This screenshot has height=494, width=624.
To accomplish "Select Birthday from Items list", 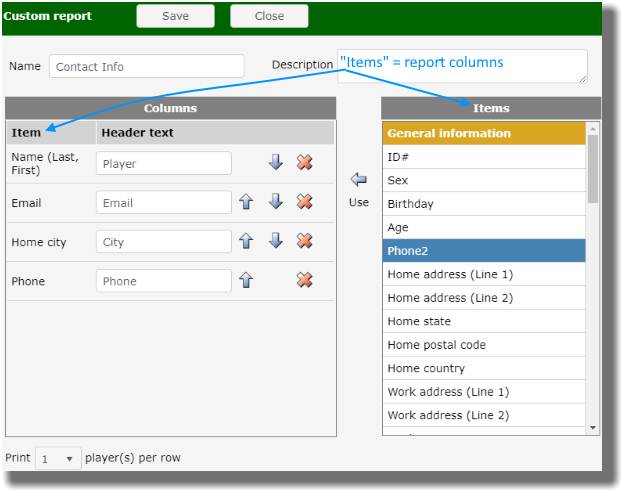I will click(x=484, y=204).
